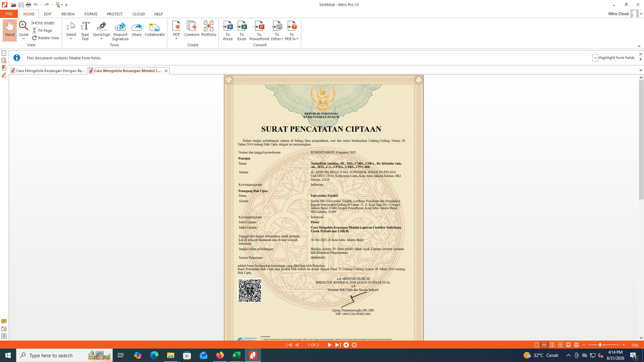Click the zoom slider handle

(600, 345)
